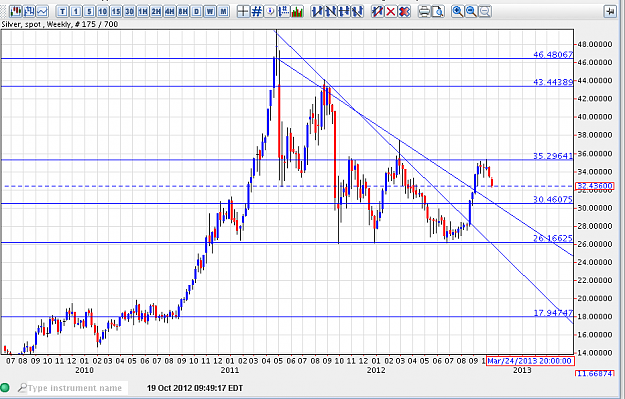Image resolution: width=625 pixels, height=399 pixels.
Task: Click the 43.44389 horizontal level label
Action: pos(553,82)
